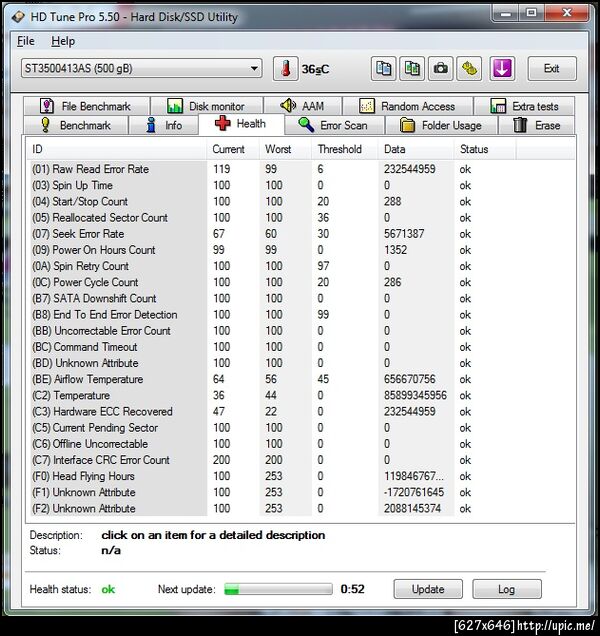Viewport: 600px width, 636px height.
Task: Select the (B8) End To End Error Detection row
Action: click(x=300, y=315)
